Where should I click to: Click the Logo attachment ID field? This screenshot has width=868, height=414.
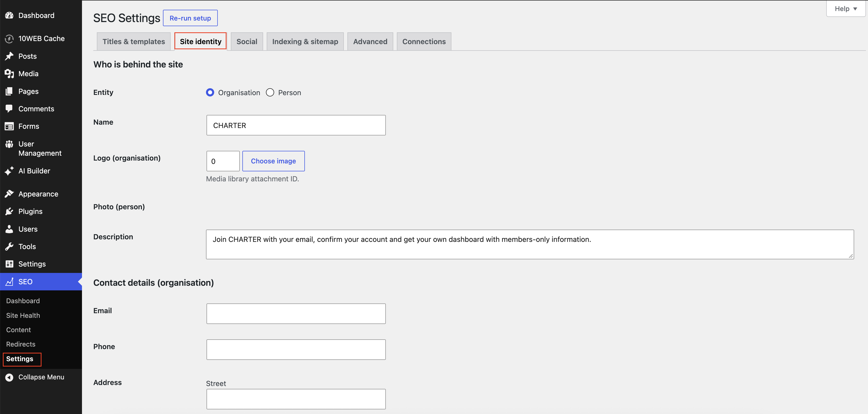pos(223,161)
